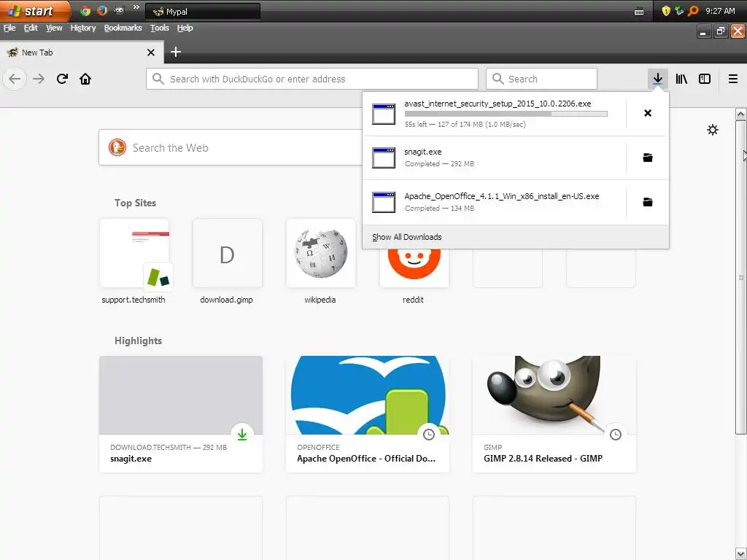
Task: Click the avast_internet_security_setup filename
Action: (x=498, y=104)
